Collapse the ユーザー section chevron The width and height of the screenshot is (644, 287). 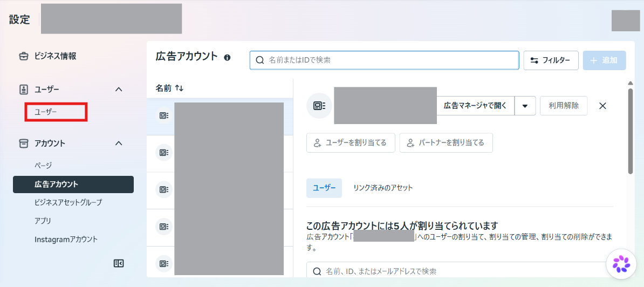(119, 89)
